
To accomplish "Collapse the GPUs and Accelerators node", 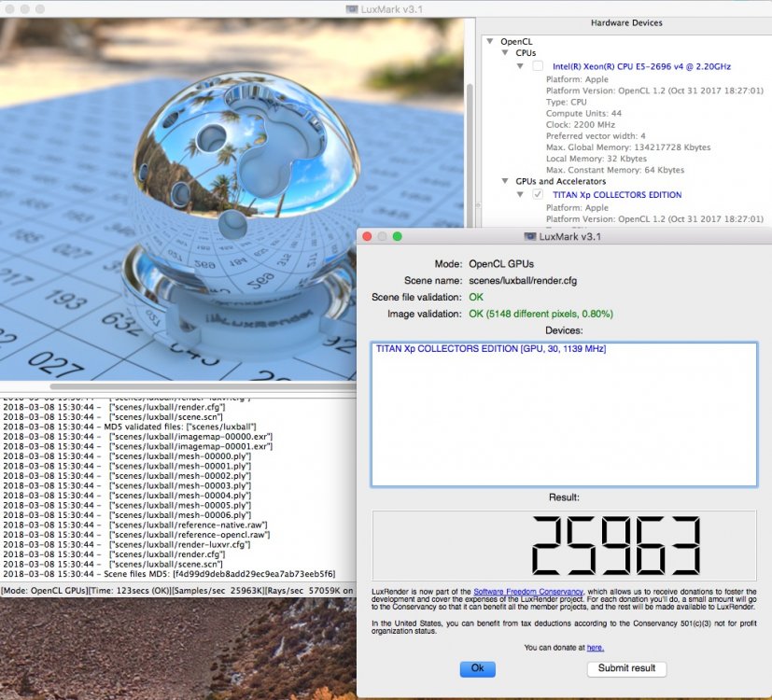I will [505, 181].
